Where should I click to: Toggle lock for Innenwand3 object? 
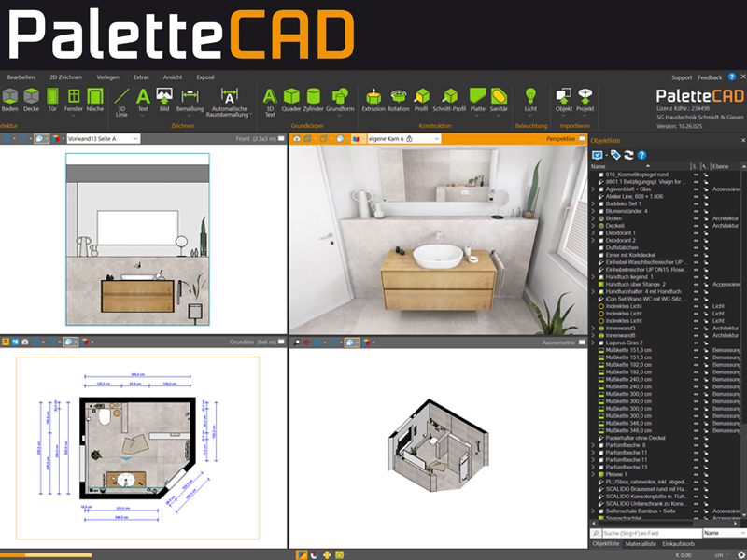click(x=706, y=329)
